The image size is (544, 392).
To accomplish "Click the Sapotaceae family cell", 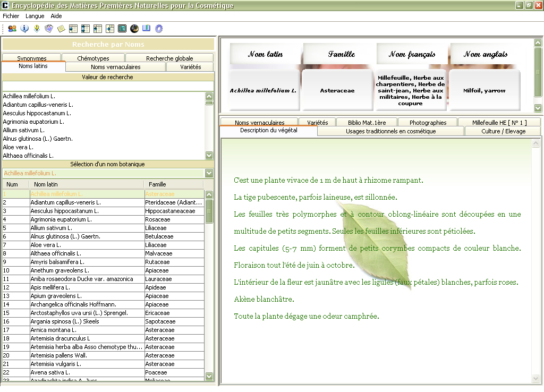I will click(174, 321).
